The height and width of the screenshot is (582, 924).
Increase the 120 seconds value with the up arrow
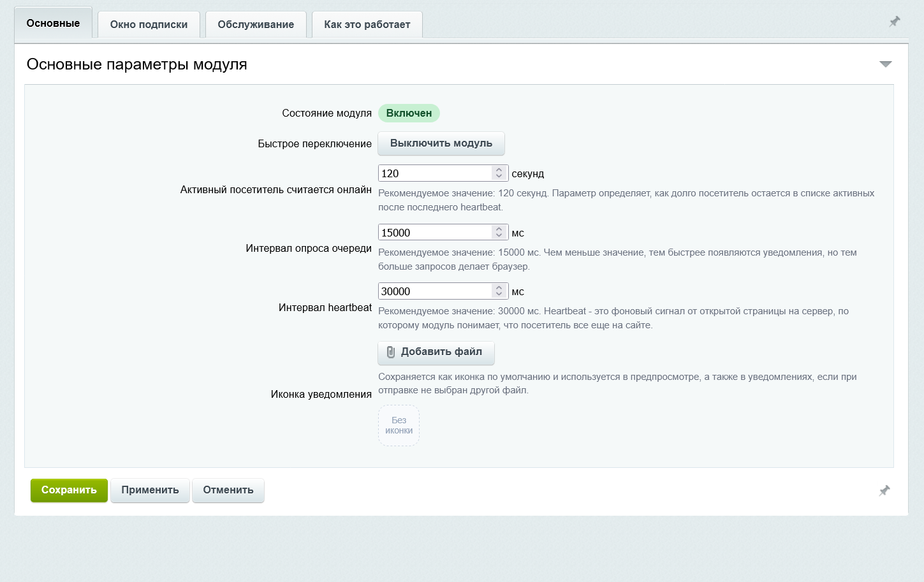point(499,170)
